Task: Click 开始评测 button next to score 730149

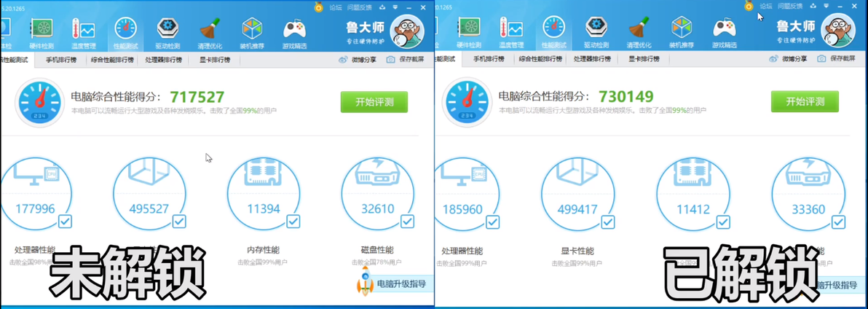Action: tap(805, 101)
